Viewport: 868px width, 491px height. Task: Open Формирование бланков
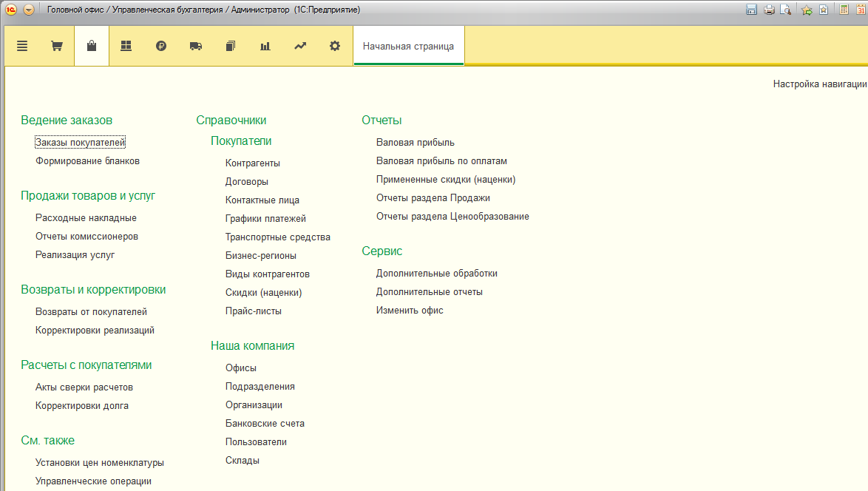point(87,161)
